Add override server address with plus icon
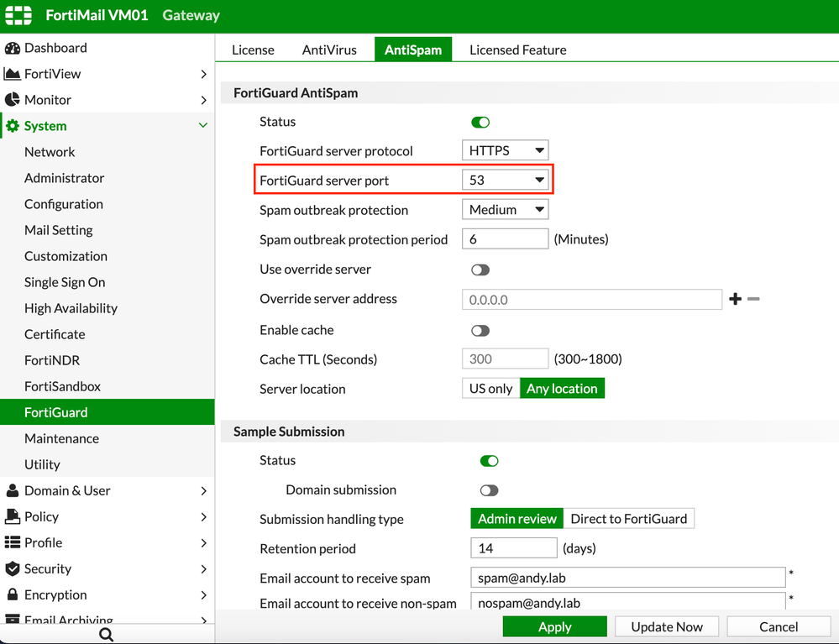Image resolution: width=839 pixels, height=644 pixels. (x=735, y=299)
